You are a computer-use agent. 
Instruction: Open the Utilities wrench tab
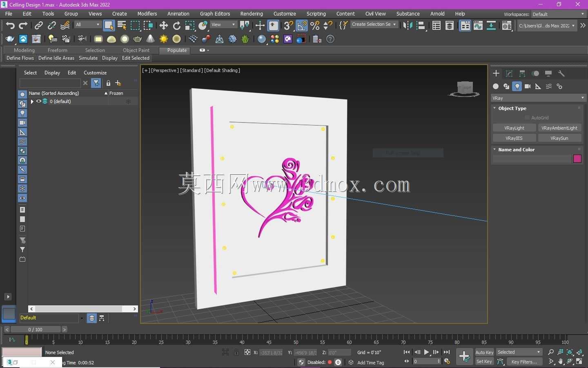coord(561,74)
